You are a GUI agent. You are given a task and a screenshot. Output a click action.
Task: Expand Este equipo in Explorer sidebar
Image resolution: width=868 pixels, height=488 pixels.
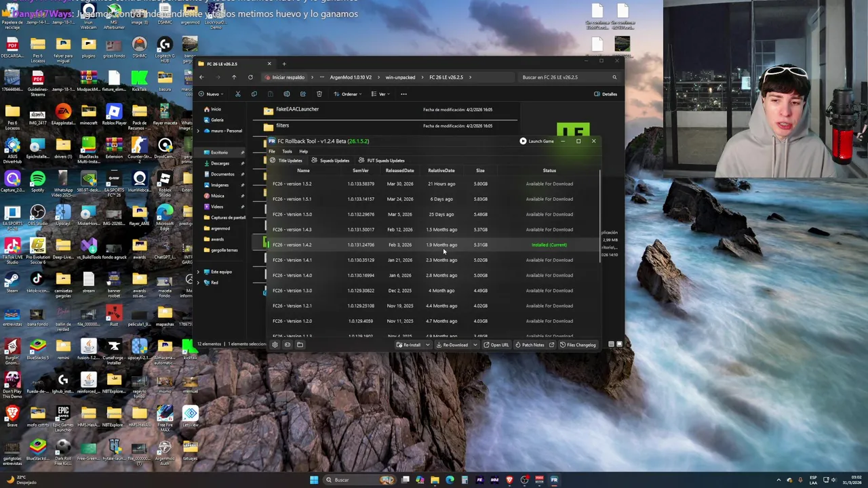pos(199,272)
